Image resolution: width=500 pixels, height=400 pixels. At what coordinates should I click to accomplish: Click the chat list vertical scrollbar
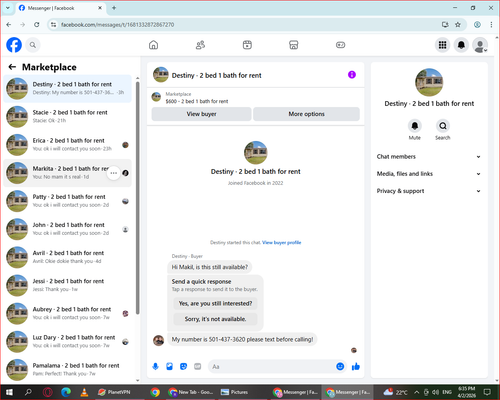pyautogui.click(x=138, y=197)
